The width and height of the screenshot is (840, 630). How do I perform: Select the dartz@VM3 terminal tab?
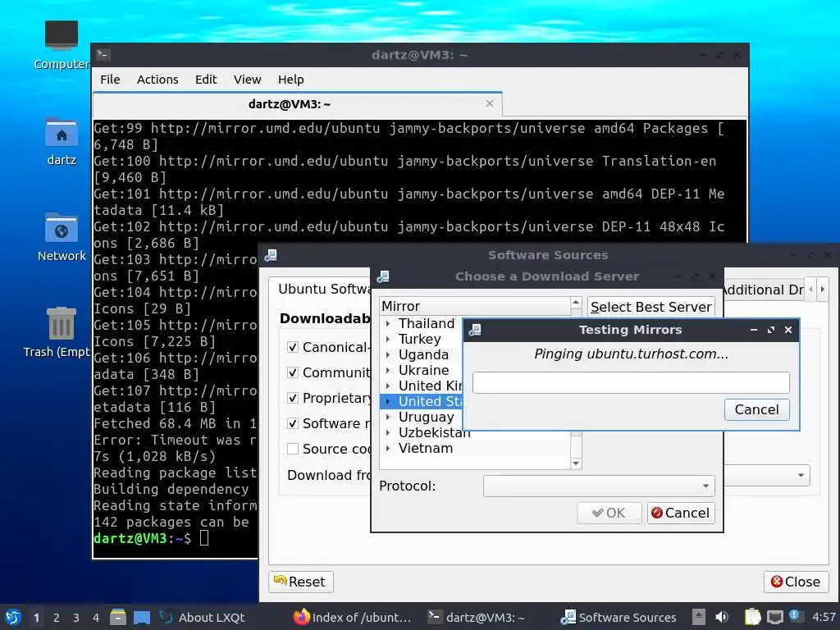[297, 104]
